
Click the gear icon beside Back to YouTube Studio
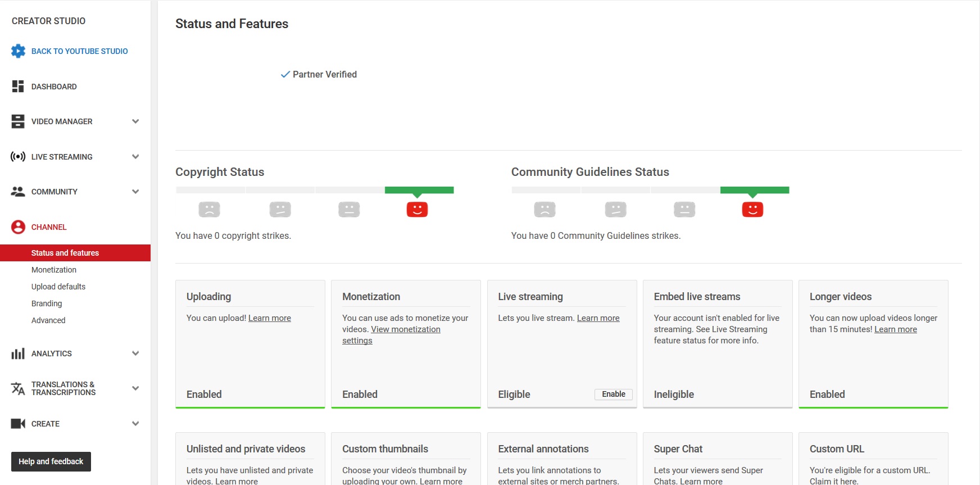pos(18,51)
